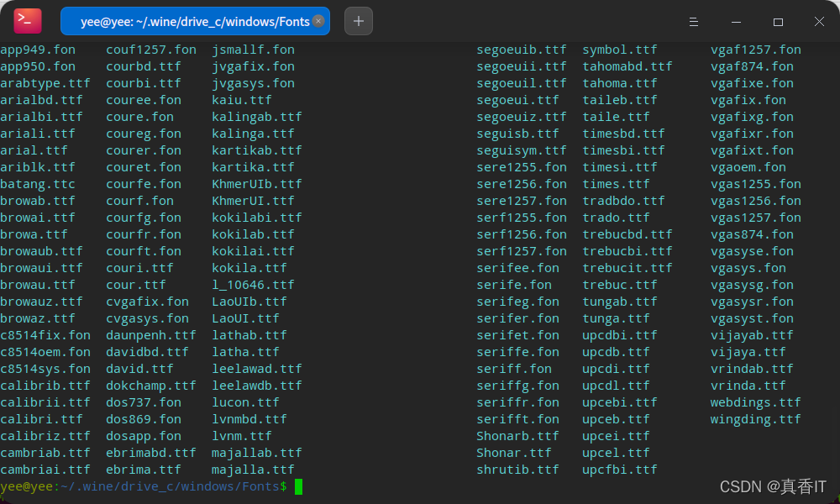Click the batang.ttc file name
The width and height of the screenshot is (840, 504).
38,184
